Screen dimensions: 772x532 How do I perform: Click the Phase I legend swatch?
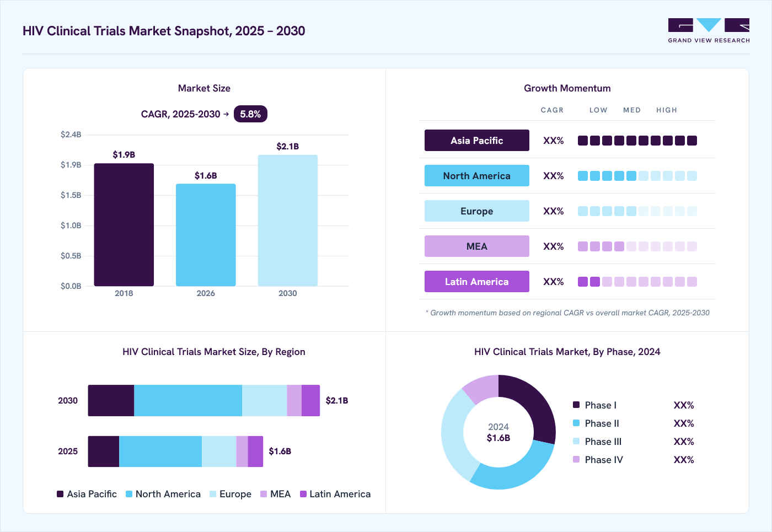pyautogui.click(x=576, y=405)
